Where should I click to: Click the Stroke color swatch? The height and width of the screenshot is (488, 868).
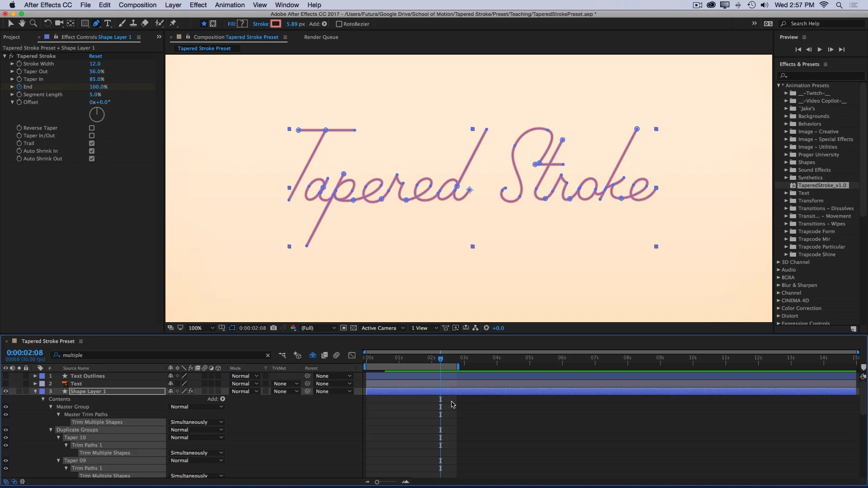tap(276, 24)
